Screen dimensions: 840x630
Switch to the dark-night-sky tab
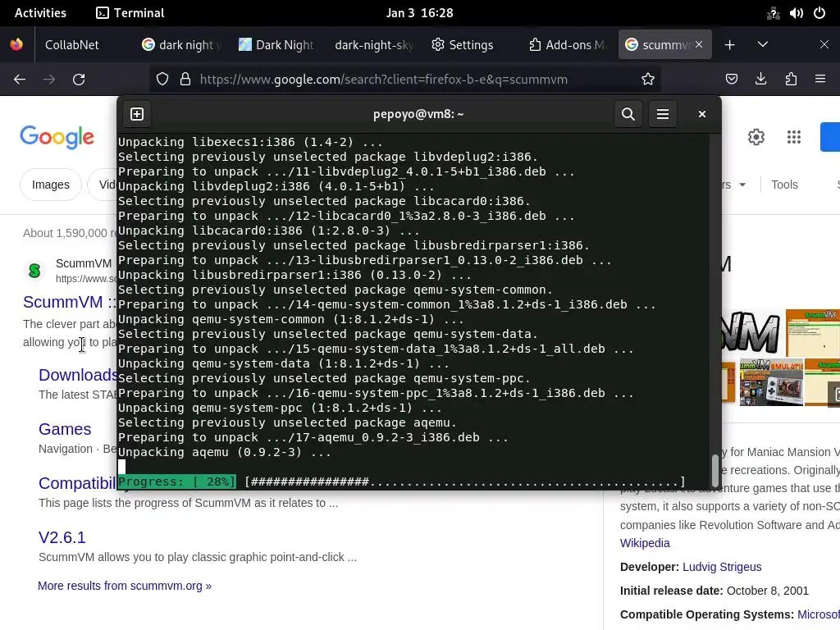click(x=374, y=45)
